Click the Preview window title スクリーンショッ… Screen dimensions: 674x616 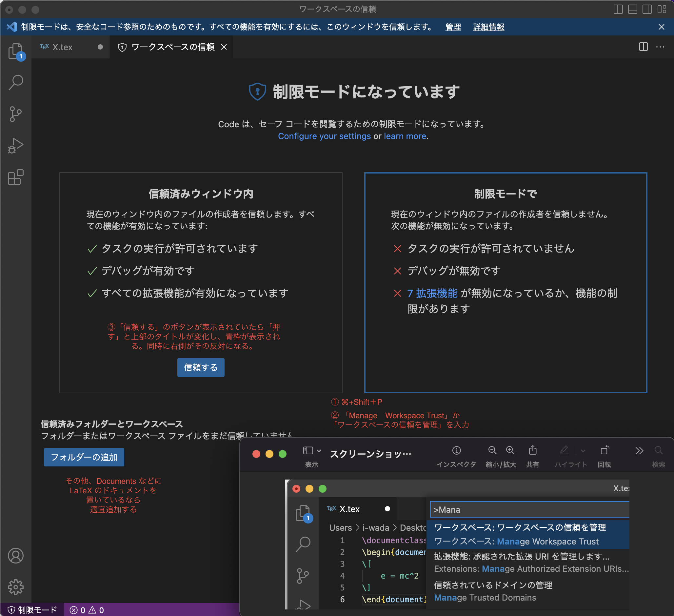pos(370,454)
